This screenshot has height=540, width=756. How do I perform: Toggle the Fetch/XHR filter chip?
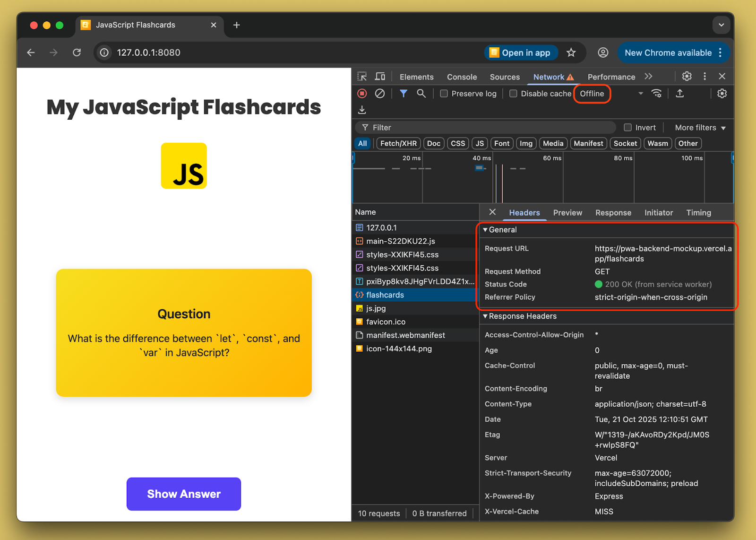[398, 143]
